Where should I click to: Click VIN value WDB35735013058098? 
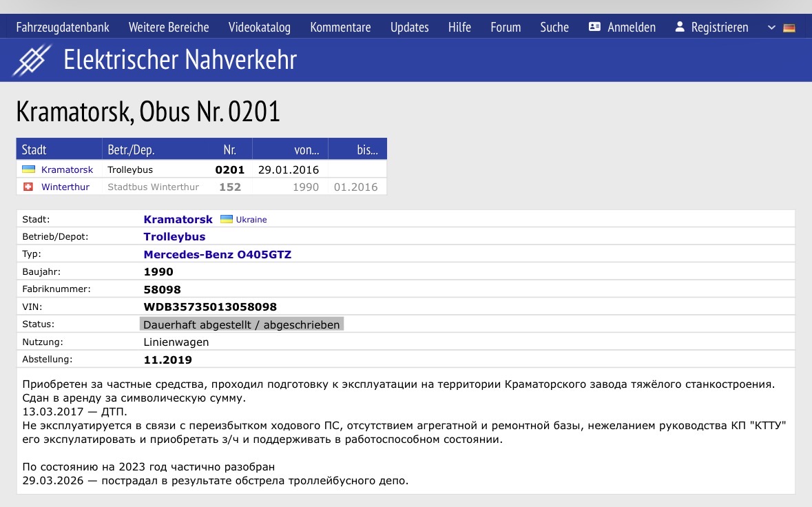[x=210, y=307]
